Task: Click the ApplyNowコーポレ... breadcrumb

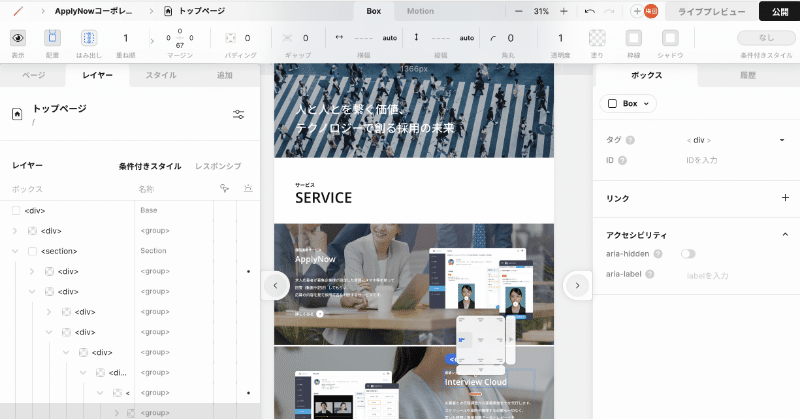Action: pos(93,11)
